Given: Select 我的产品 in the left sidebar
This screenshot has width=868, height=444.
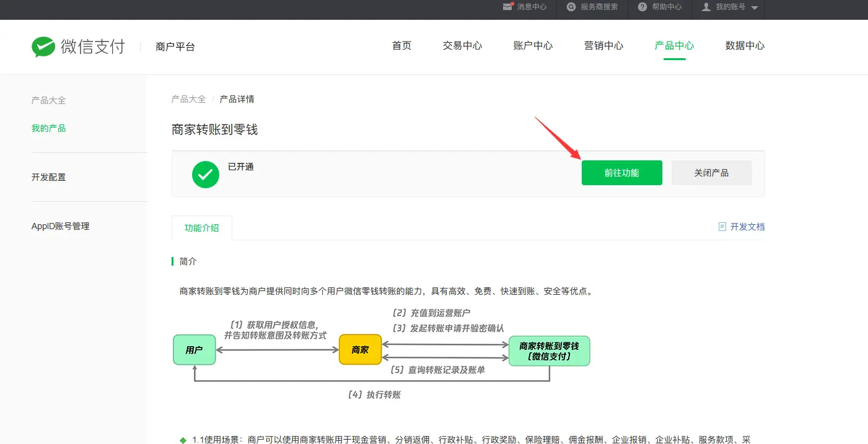Looking at the screenshot, I should [48, 129].
